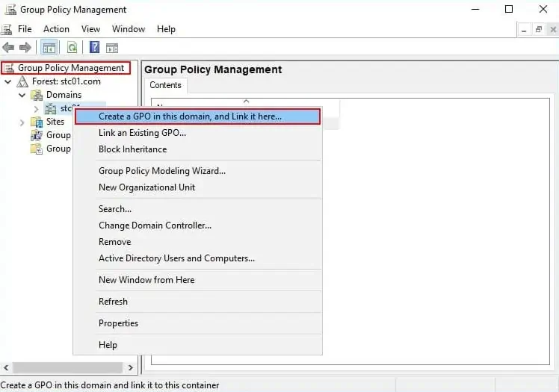The width and height of the screenshot is (559, 392).
Task: Click the Show/Hide Action Pane icon
Action: tap(112, 48)
